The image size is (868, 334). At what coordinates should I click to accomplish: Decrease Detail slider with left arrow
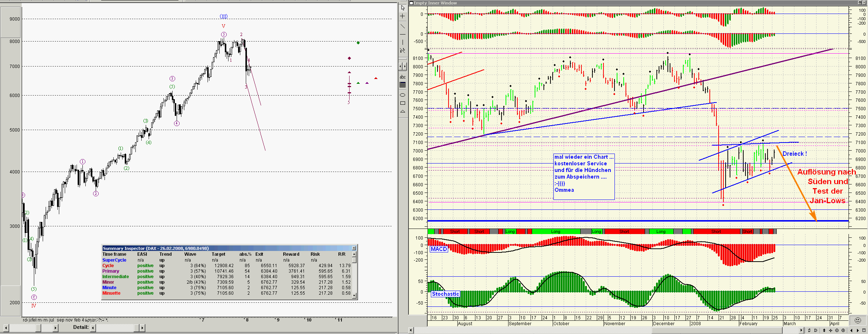pos(93,328)
